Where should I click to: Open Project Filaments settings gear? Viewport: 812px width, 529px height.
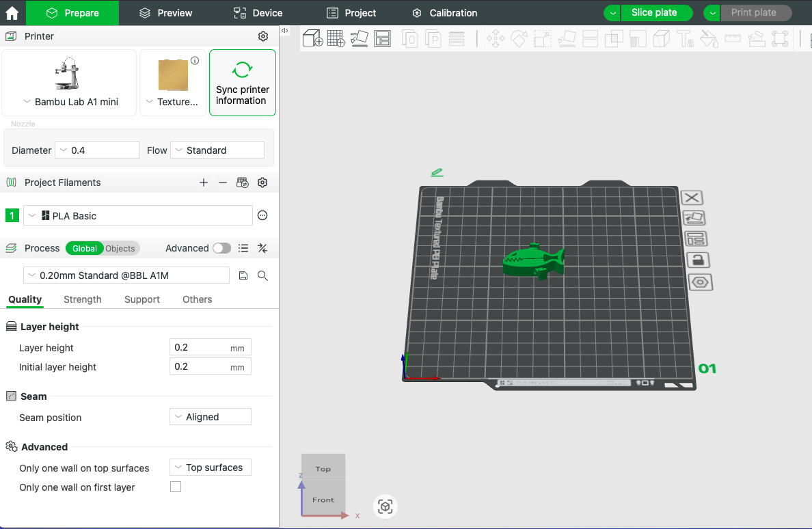click(x=262, y=182)
